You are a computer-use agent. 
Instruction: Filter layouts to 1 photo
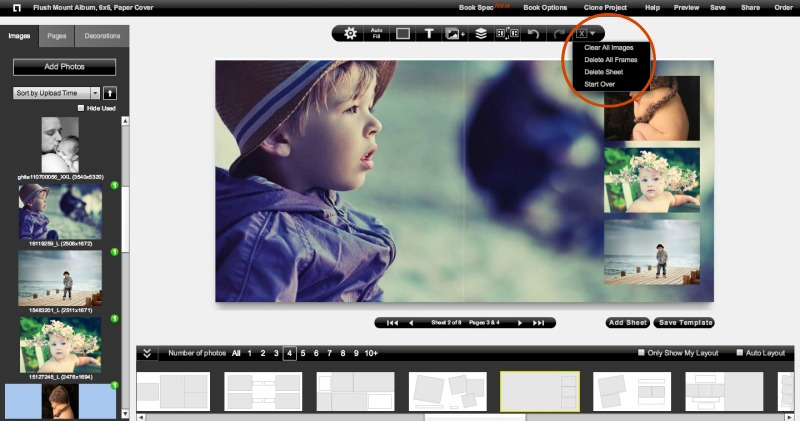[249, 353]
